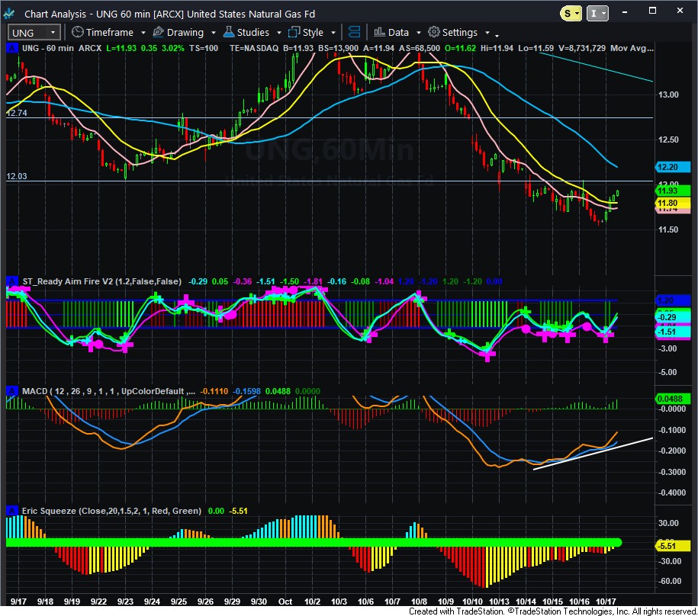This screenshot has height=616, width=698.
Task: Select the Drawing pencil icon
Action: [x=158, y=33]
